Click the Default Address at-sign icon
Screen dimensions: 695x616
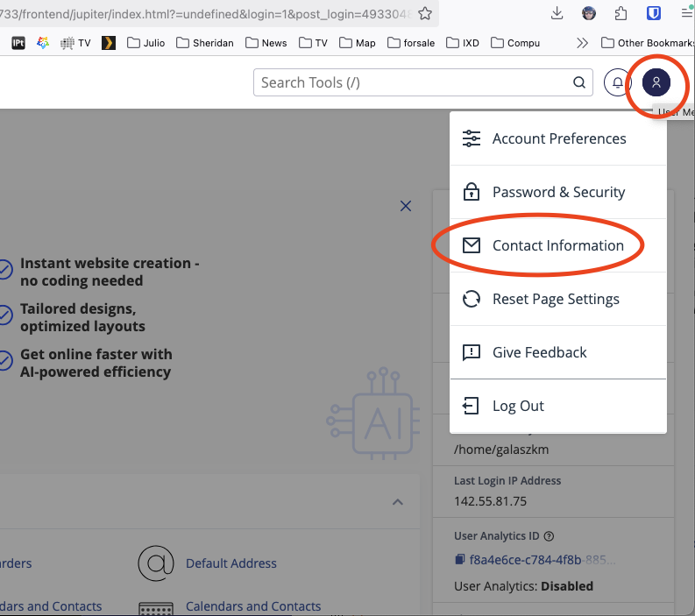[155, 563]
